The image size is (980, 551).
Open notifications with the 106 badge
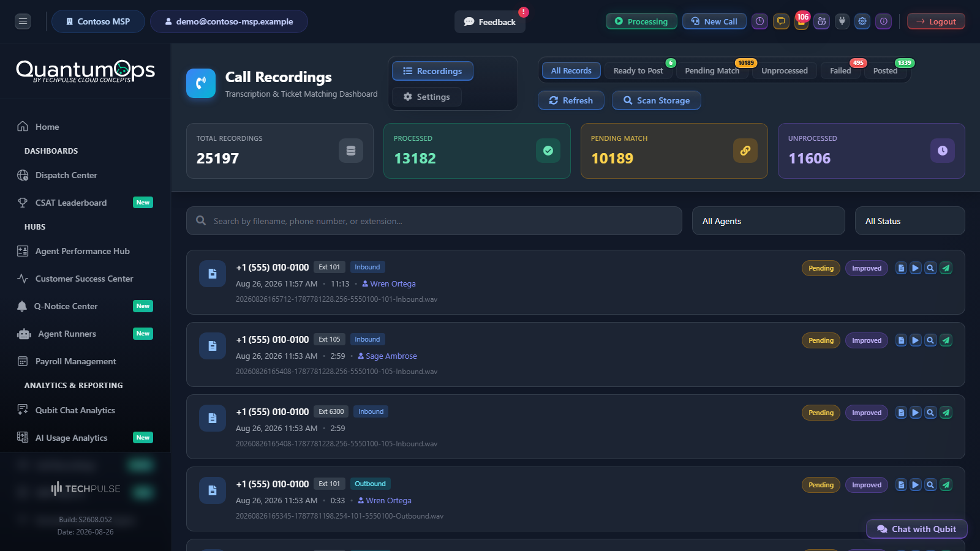pos(801,21)
